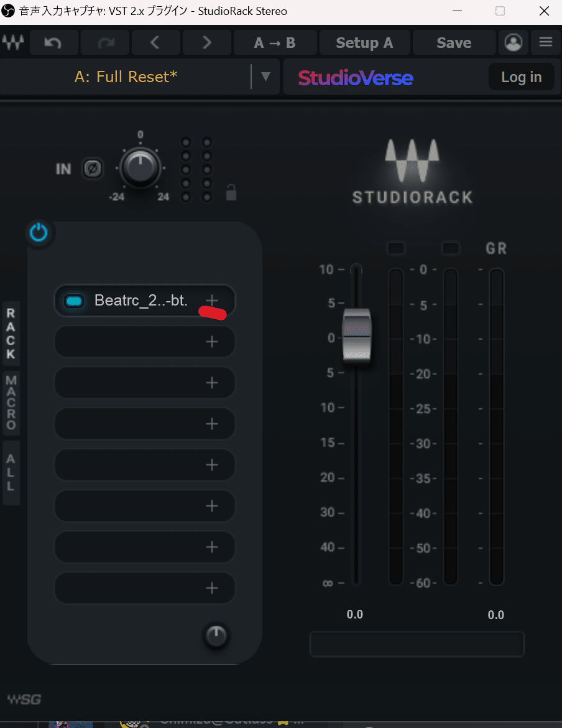
Task: Toggle the rack power button
Action: [x=39, y=232]
